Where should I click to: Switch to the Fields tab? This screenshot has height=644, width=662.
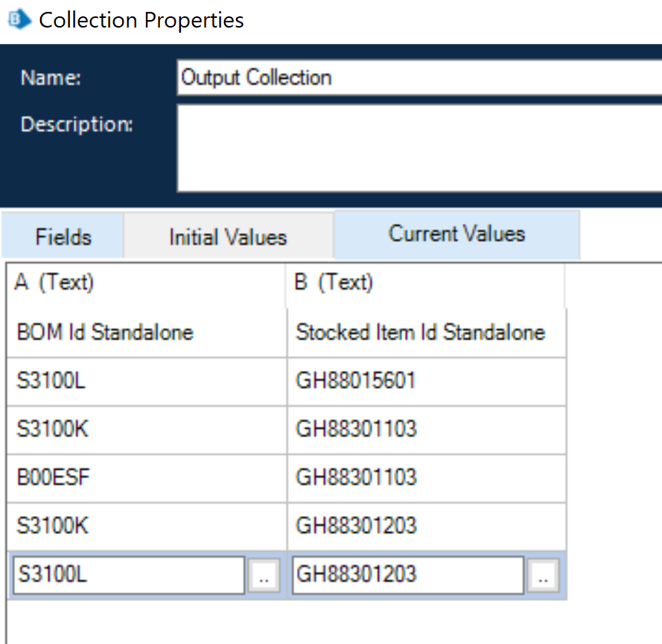click(x=63, y=237)
